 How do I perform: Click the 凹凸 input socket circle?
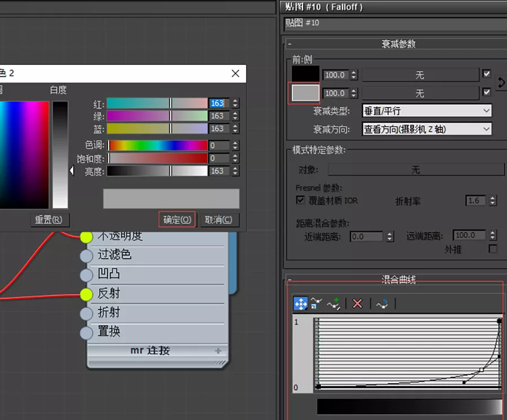click(x=86, y=275)
